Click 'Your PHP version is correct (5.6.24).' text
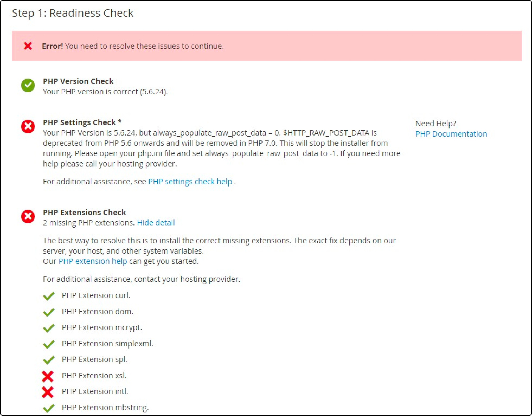This screenshot has width=532, height=416. click(105, 92)
